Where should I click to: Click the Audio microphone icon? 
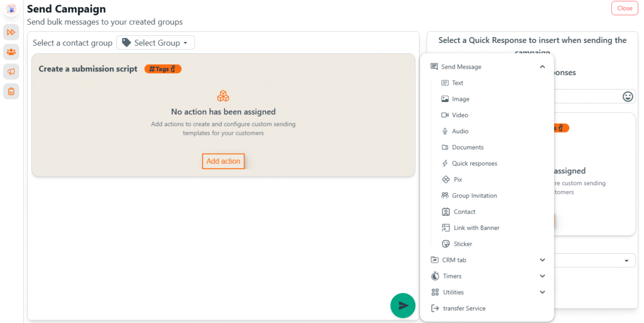click(444, 131)
